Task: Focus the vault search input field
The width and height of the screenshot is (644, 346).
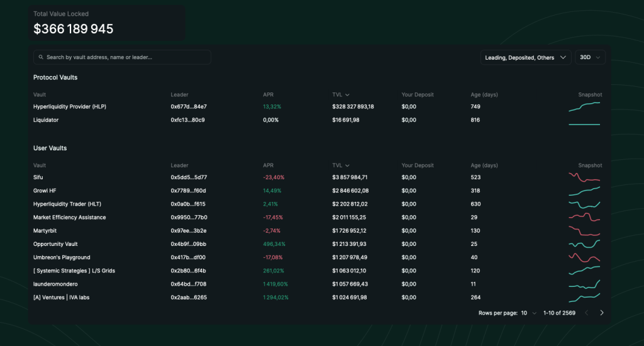Action: (x=122, y=57)
